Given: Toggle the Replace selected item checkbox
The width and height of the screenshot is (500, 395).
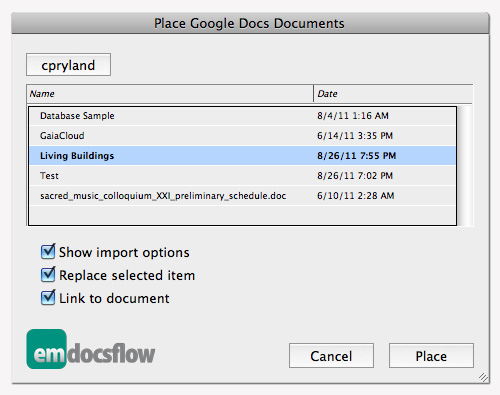Looking at the screenshot, I should [48, 275].
